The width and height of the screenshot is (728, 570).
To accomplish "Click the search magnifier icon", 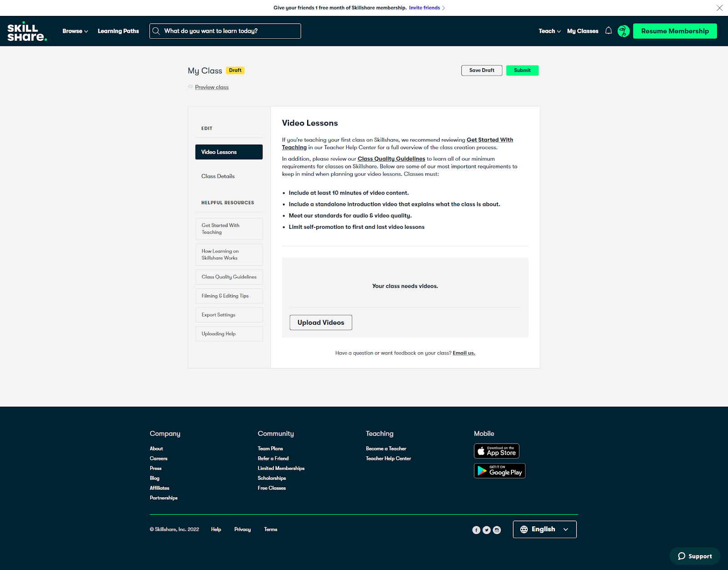I will [x=156, y=31].
